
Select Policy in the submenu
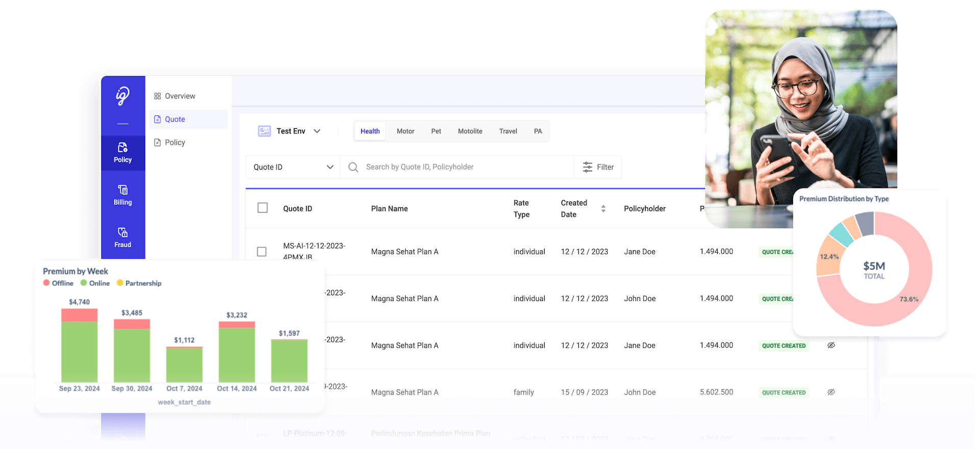pos(169,143)
